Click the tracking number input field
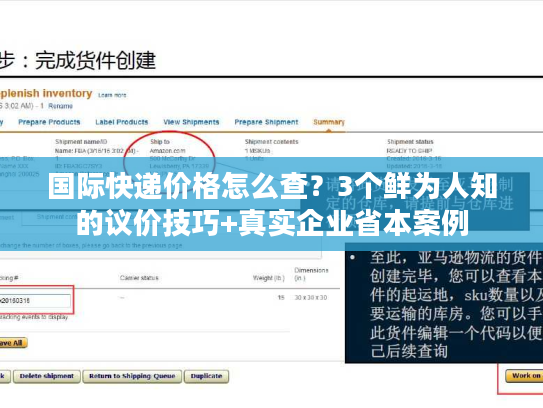 coord(35,301)
